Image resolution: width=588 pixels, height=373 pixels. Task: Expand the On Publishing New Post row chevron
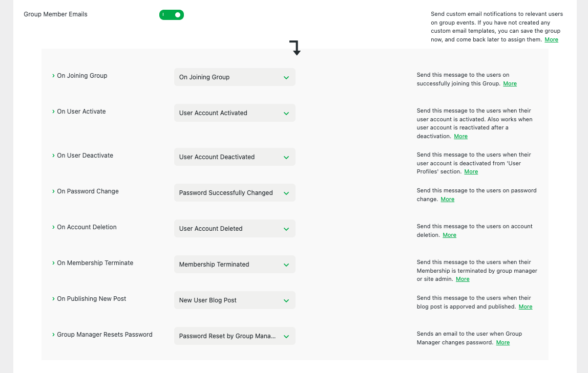click(53, 299)
